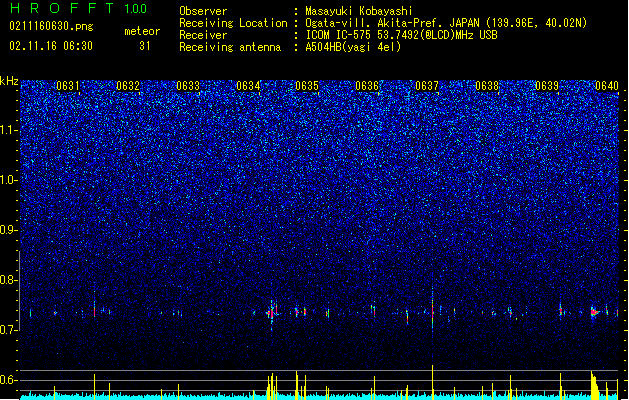Click the meteor count 31
Screen dimensions: 629x400
[145, 46]
